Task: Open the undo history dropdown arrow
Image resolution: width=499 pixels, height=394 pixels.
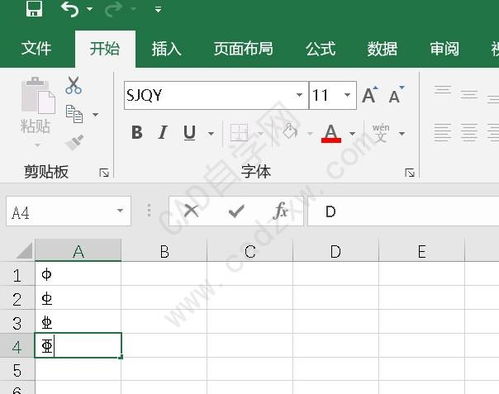Action: 90,9
